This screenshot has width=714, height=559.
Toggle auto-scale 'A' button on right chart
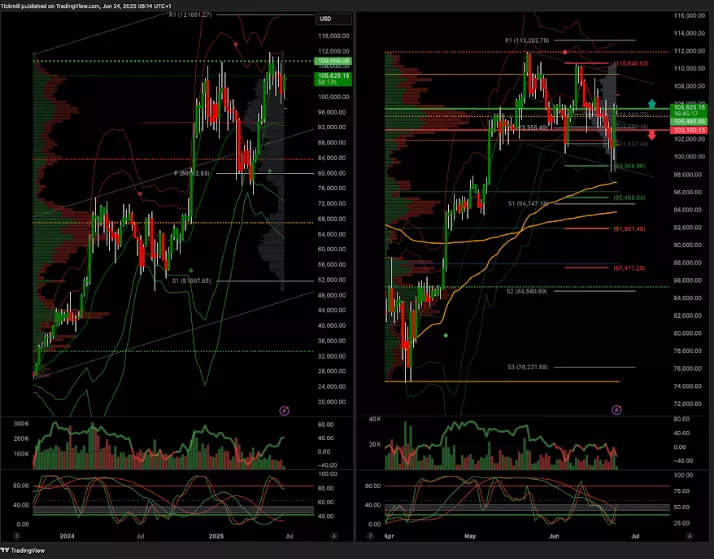(x=688, y=535)
